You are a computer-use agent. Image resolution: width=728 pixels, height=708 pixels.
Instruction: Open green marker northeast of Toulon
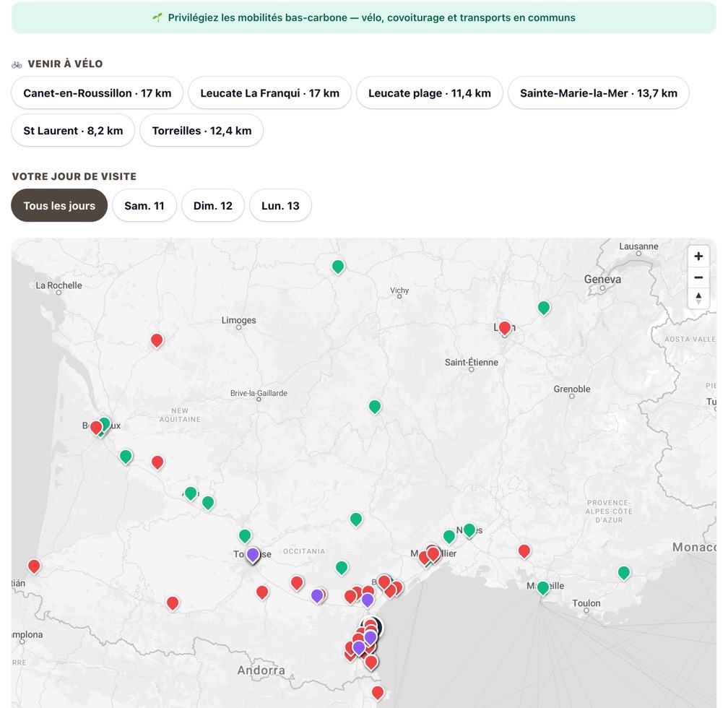coord(624,573)
